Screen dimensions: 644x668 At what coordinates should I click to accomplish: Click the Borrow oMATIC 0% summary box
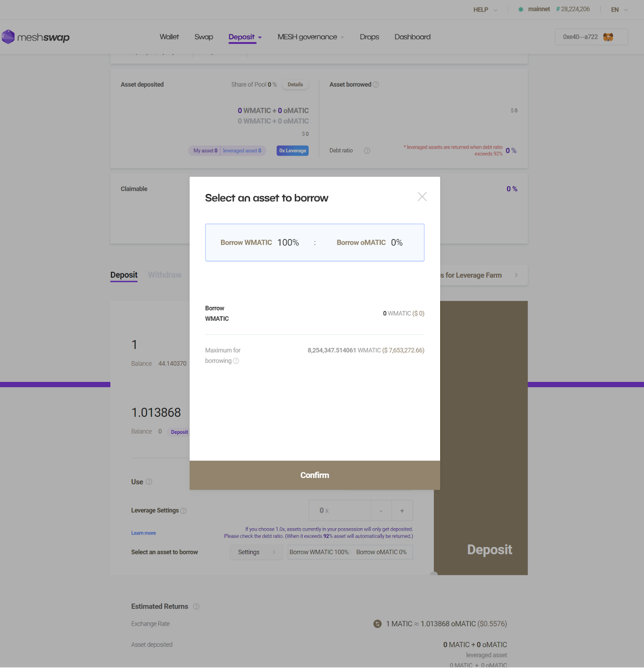(x=381, y=552)
